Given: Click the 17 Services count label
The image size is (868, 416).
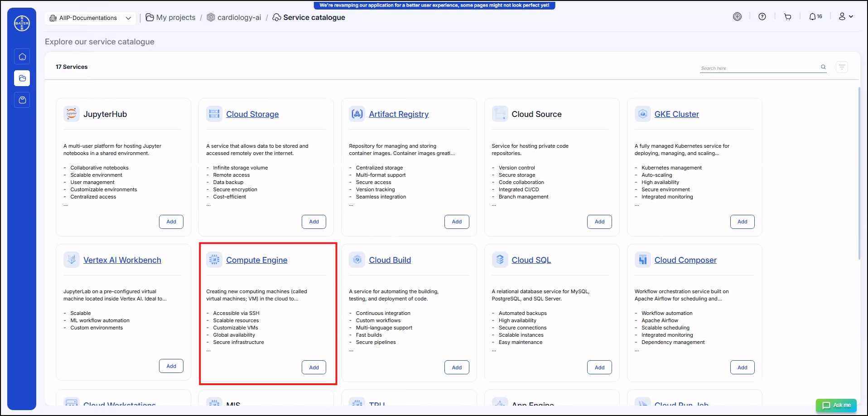Looking at the screenshot, I should [72, 67].
